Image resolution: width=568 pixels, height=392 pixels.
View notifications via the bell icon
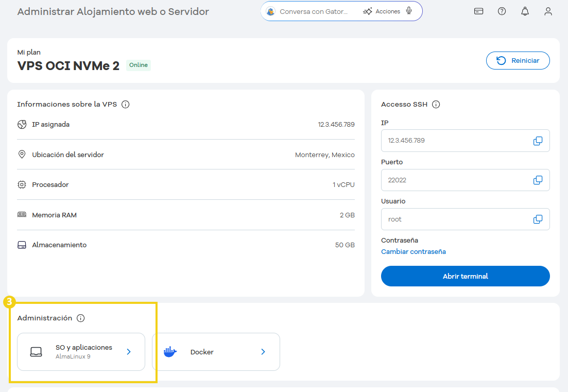pyautogui.click(x=525, y=11)
